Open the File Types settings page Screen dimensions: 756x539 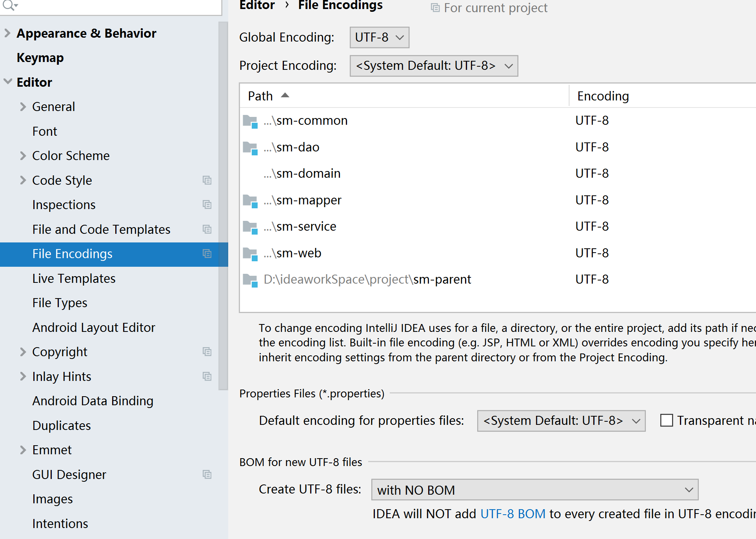60,303
